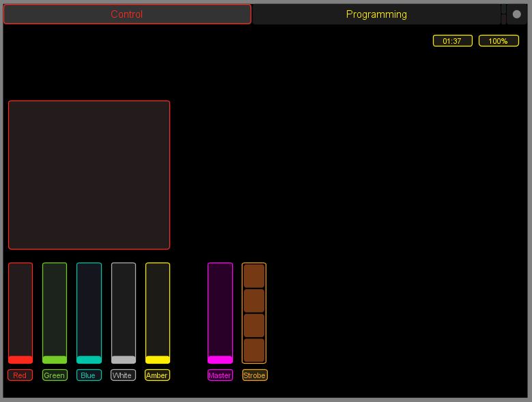Click the White label

tap(123, 375)
